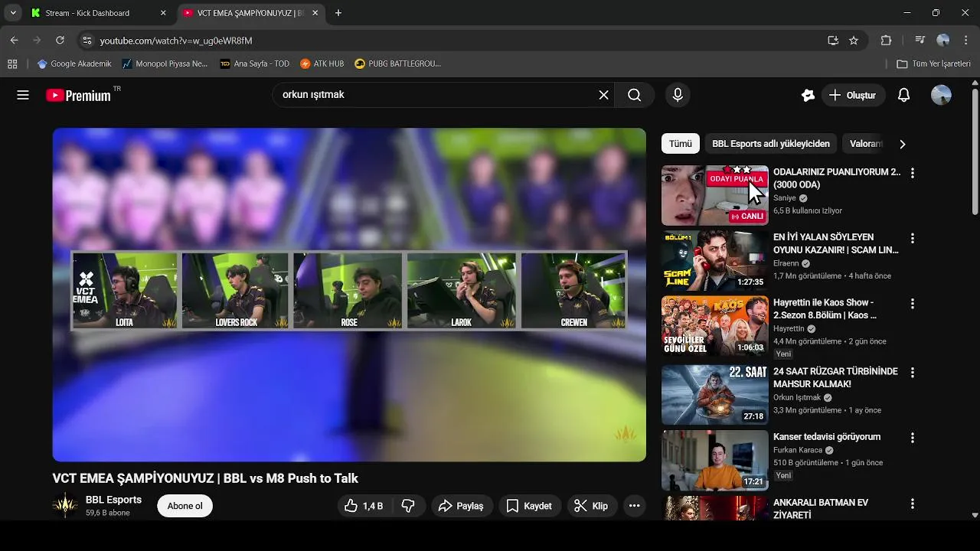The height and width of the screenshot is (551, 980).
Task: Create a clip with Klip button
Action: (x=592, y=506)
